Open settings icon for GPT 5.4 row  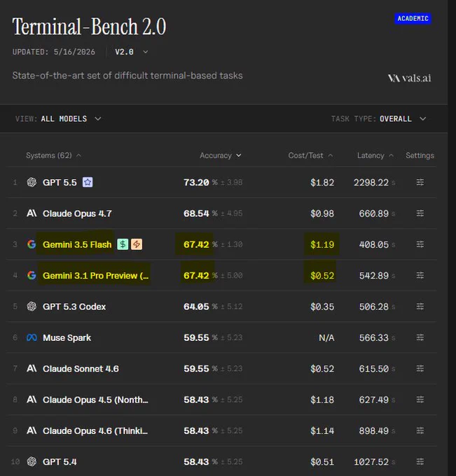(x=420, y=462)
